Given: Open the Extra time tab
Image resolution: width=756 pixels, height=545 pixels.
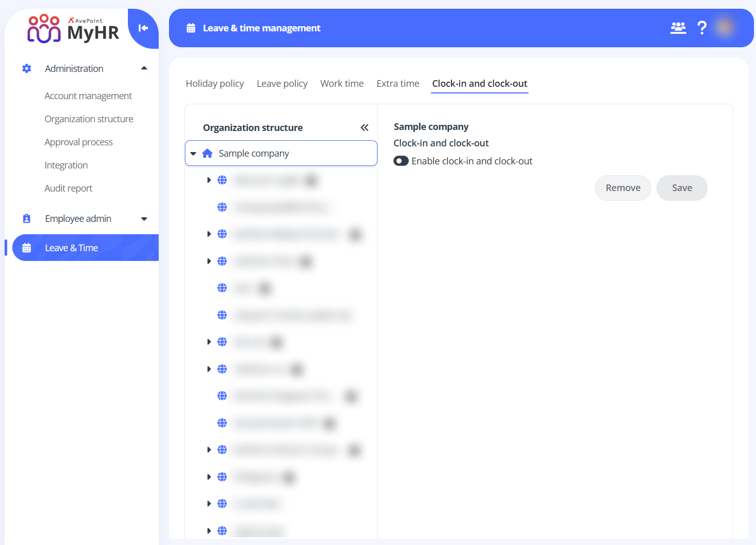Looking at the screenshot, I should pos(398,84).
